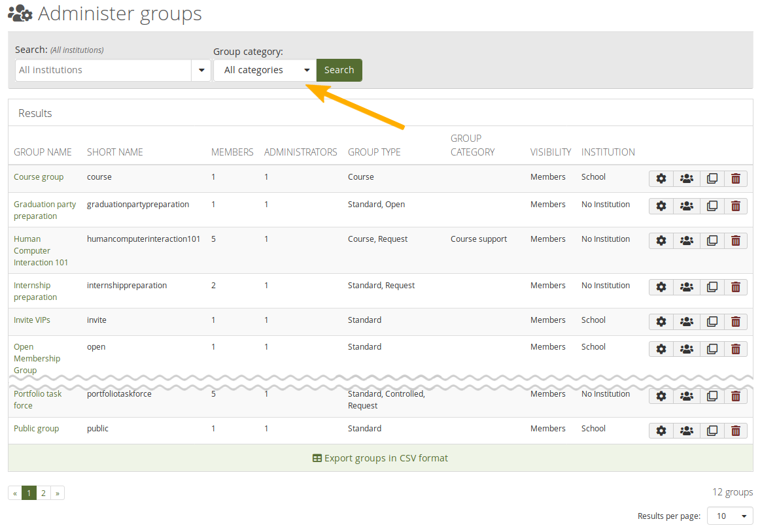Export groups in CSV format
760x532 pixels.
[380, 458]
